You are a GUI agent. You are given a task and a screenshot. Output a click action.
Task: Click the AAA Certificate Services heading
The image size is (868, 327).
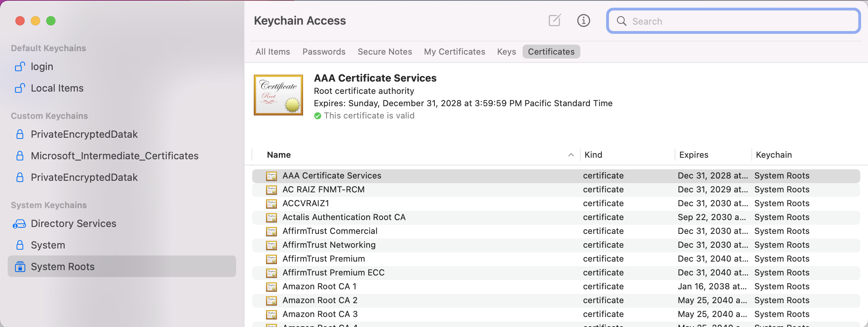click(x=375, y=78)
